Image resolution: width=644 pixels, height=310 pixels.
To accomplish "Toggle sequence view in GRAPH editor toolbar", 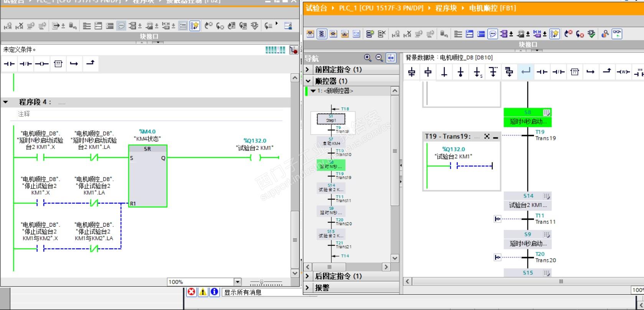I will coord(322,34).
